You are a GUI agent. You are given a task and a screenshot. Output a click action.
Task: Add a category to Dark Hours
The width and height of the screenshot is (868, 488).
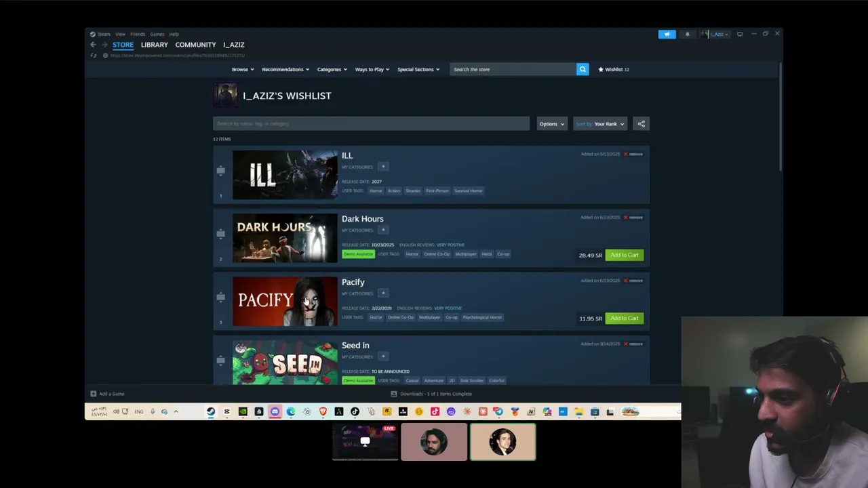(x=382, y=230)
